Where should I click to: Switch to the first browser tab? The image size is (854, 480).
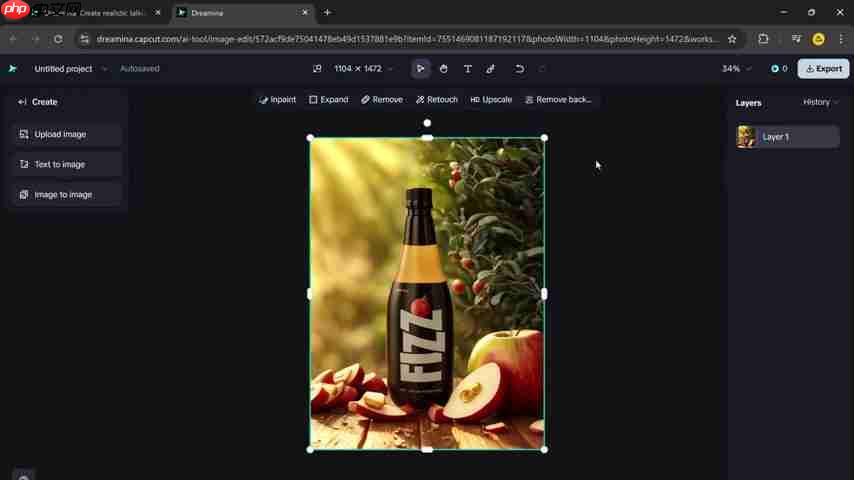[95, 13]
